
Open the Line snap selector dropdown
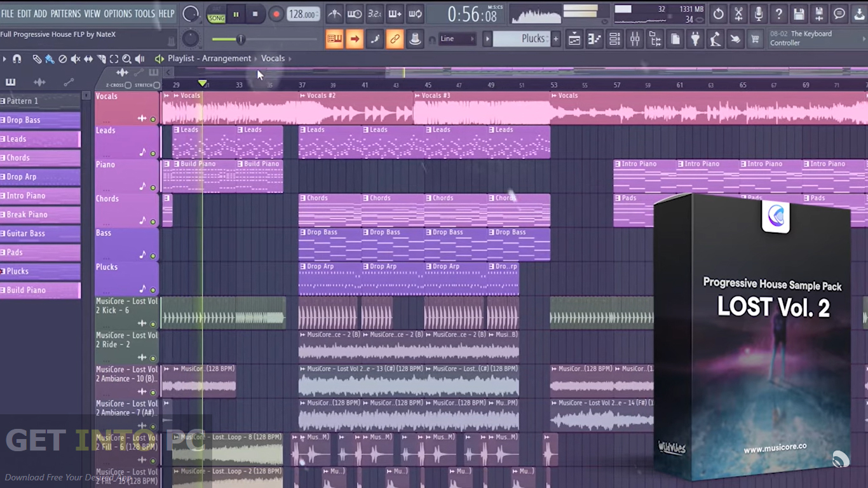tap(458, 39)
